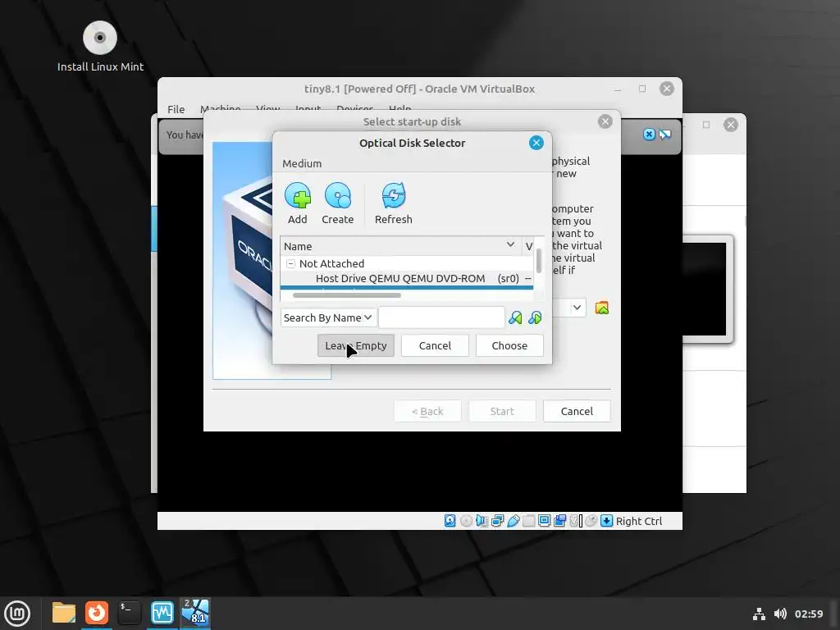Click the hard disk status bar icon
840x630 pixels.
point(450,521)
